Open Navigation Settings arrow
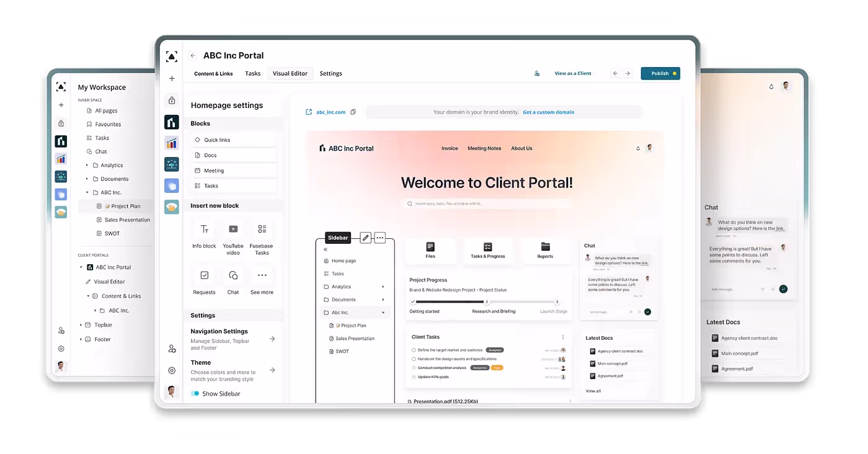 pos(272,339)
